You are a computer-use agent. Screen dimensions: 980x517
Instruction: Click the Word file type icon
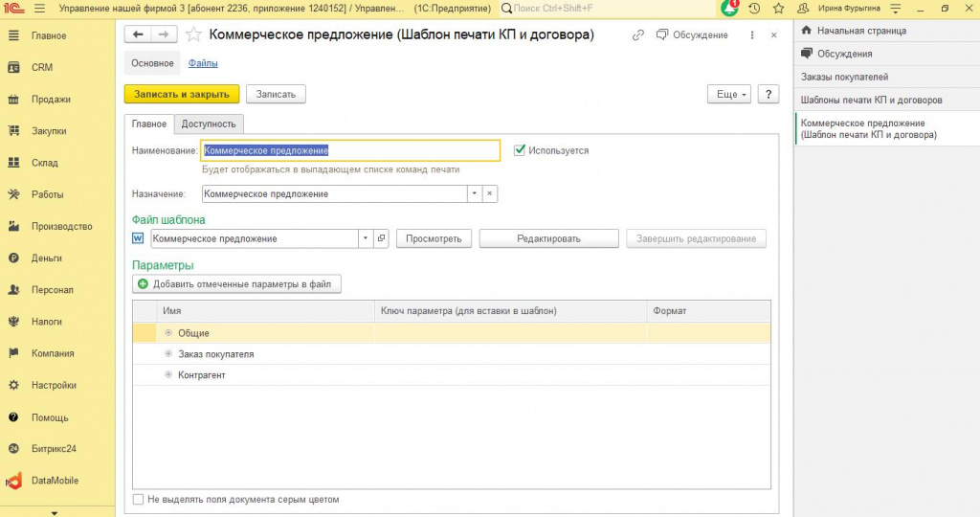click(x=138, y=238)
